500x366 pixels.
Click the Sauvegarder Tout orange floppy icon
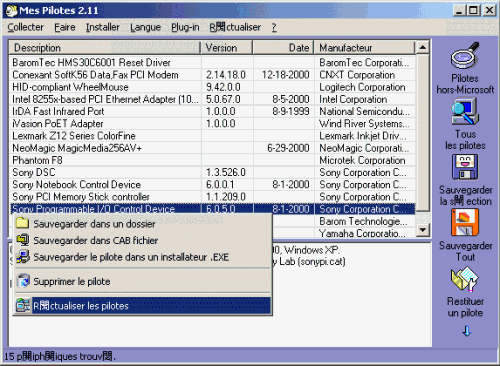[x=465, y=223]
